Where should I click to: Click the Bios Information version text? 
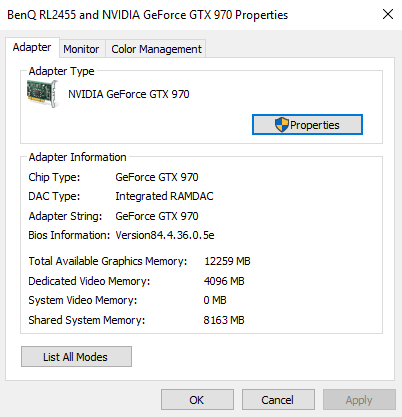pos(165,235)
